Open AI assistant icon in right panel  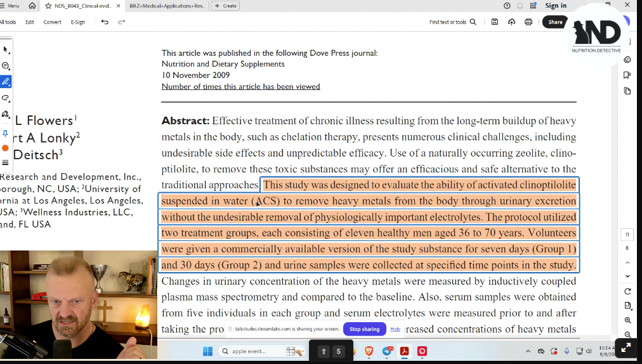click(627, 60)
